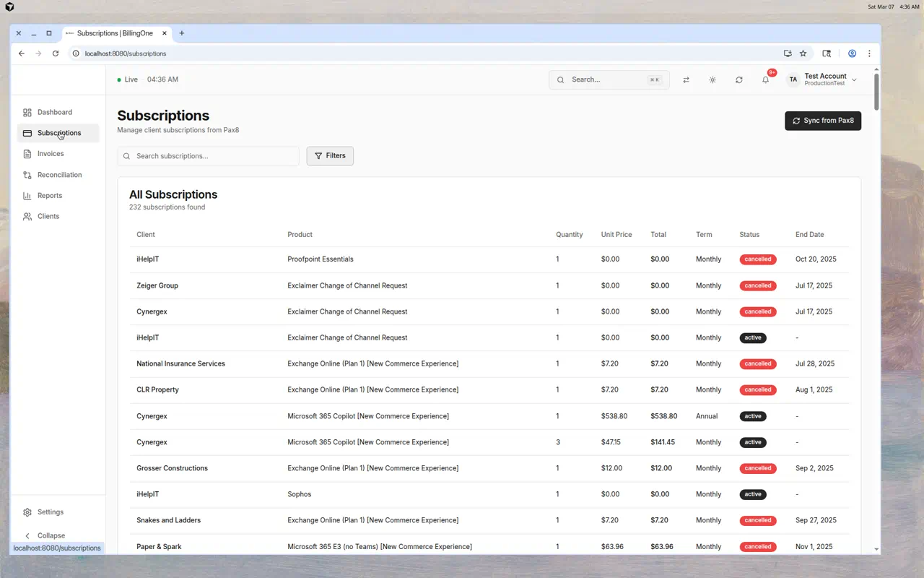Click the Clients people icon
Viewport: 924px width, 578px height.
click(27, 217)
